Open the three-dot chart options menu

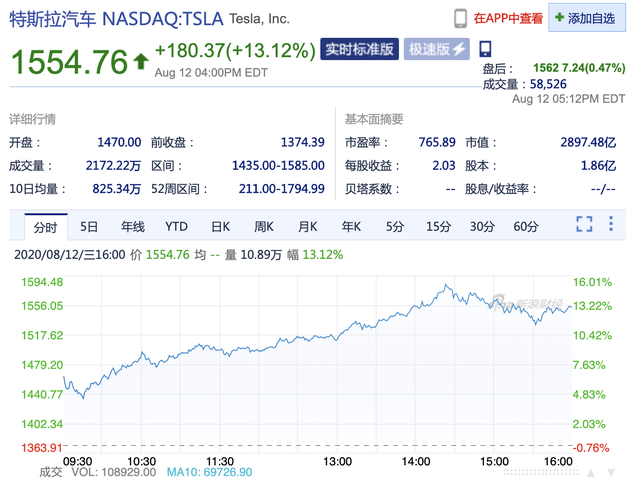pos(611,224)
